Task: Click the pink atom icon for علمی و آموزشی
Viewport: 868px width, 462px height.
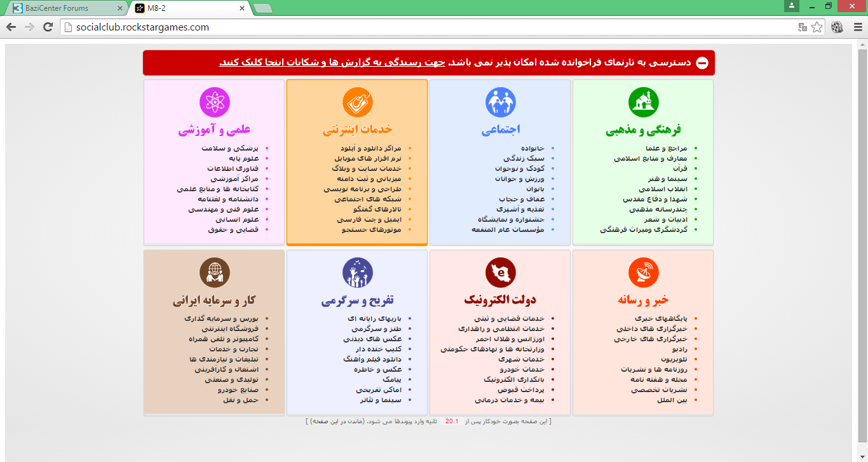Action: [x=214, y=102]
